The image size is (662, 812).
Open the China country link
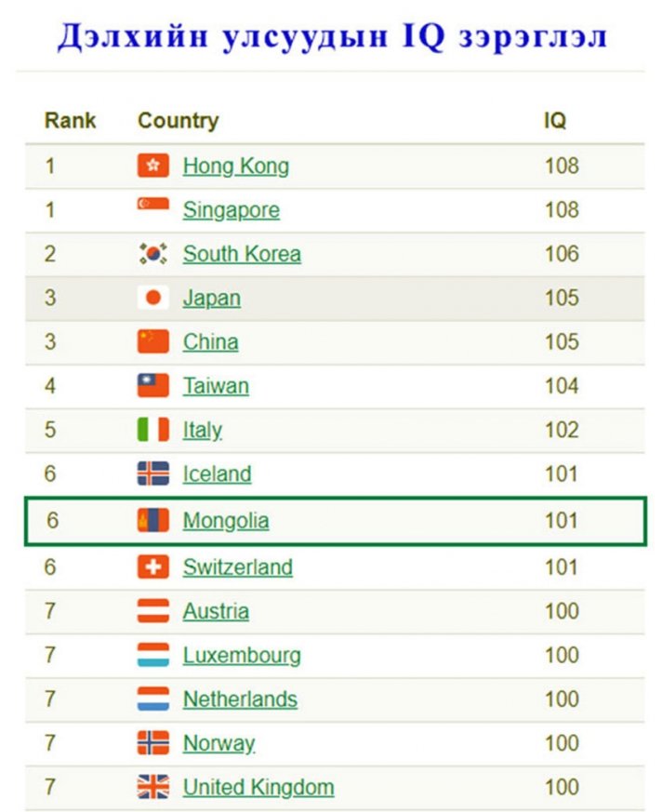[x=210, y=342]
